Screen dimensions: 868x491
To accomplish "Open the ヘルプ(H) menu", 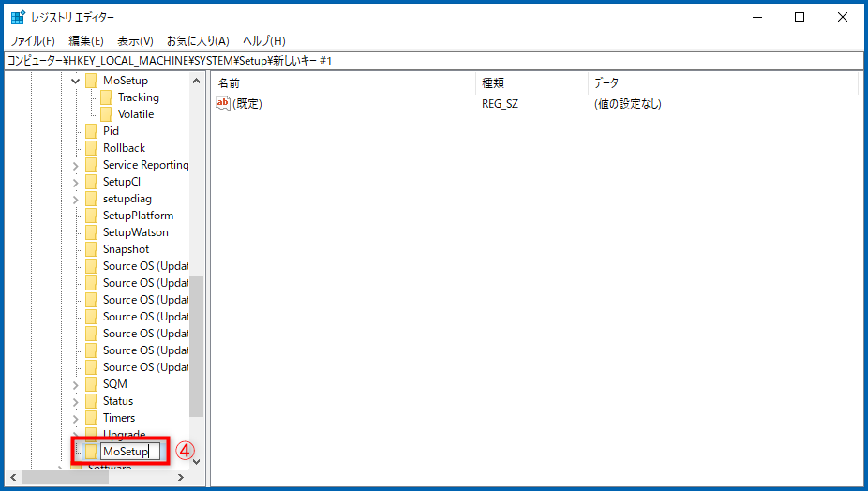I will coord(264,41).
